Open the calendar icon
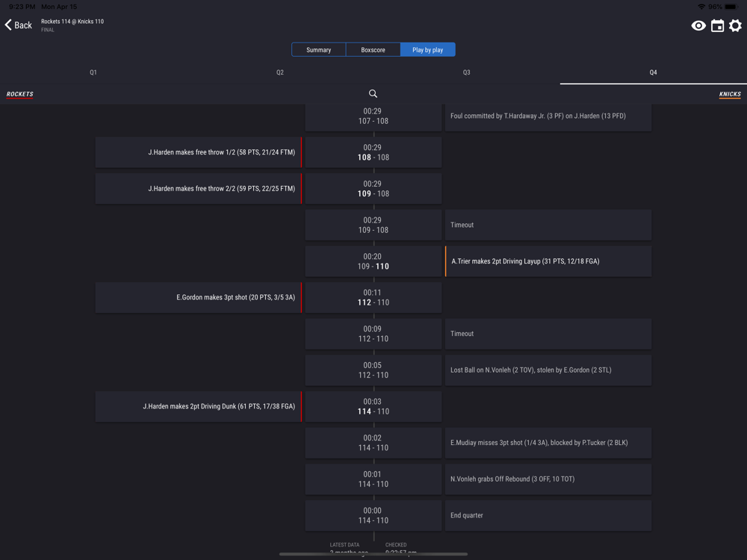The height and width of the screenshot is (560, 747). (717, 25)
